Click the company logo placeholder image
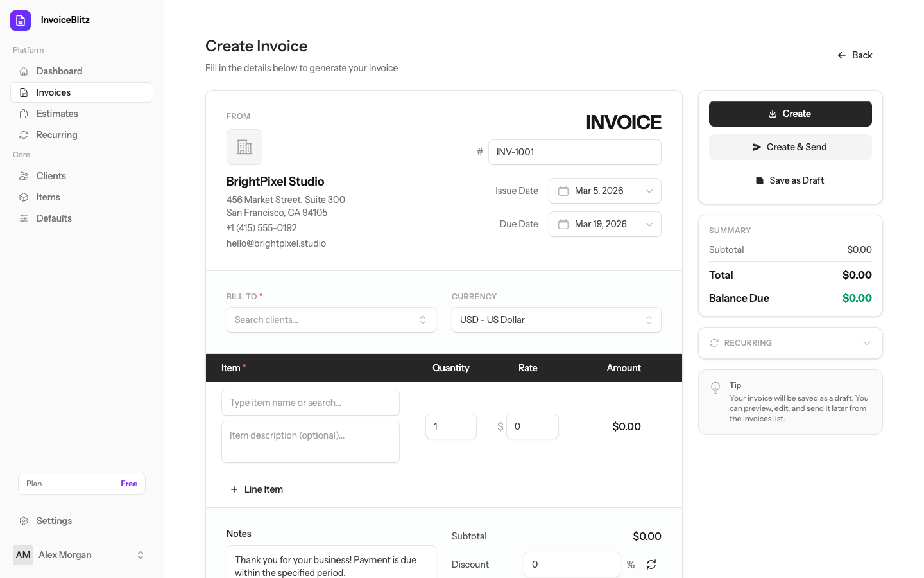This screenshot has width=924, height=578. point(244,146)
